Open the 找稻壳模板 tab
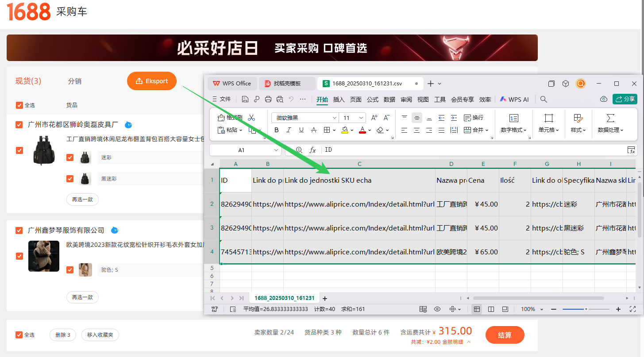 (x=286, y=84)
